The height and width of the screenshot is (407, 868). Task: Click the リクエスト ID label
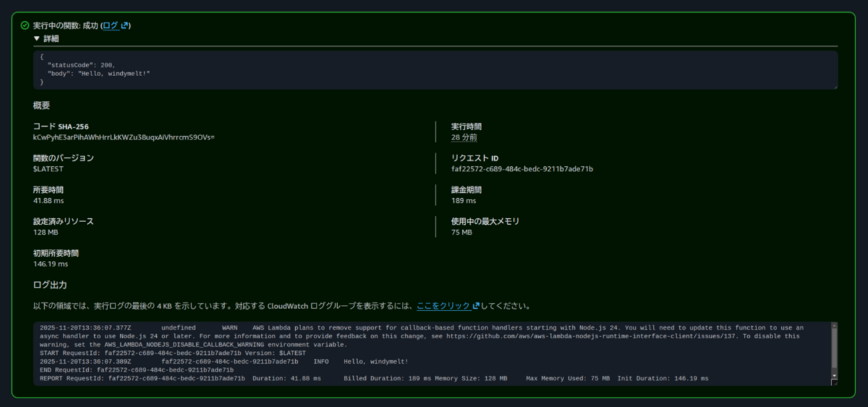(x=475, y=158)
